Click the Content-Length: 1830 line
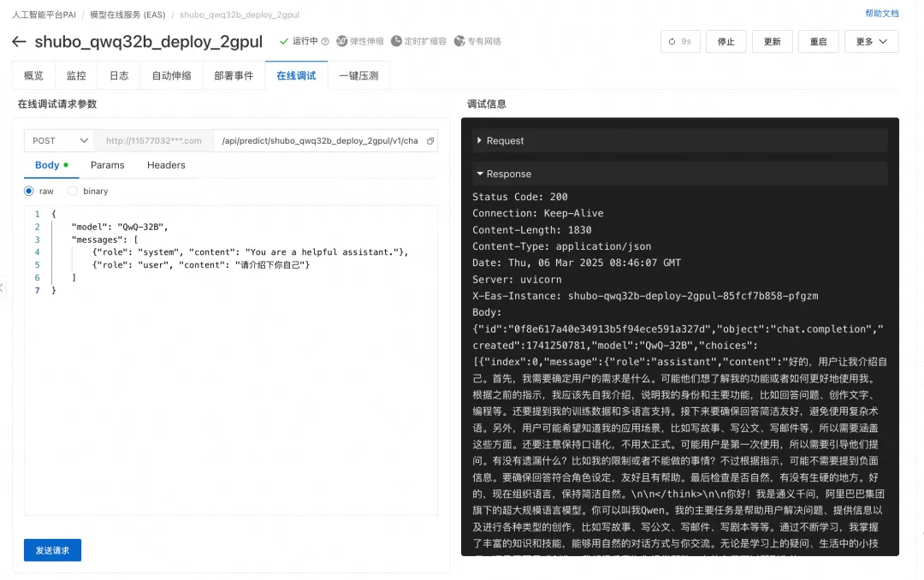Screen dimensions: 924x580 (x=531, y=230)
